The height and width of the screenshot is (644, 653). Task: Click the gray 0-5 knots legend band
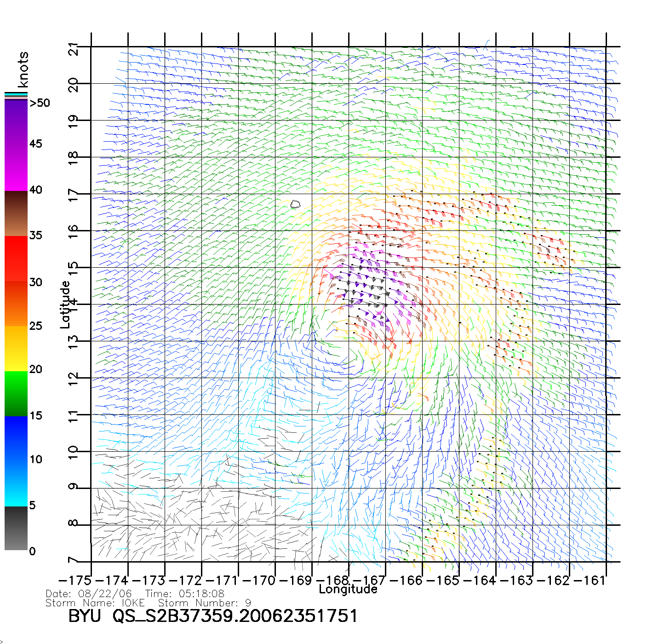pyautogui.click(x=16, y=528)
